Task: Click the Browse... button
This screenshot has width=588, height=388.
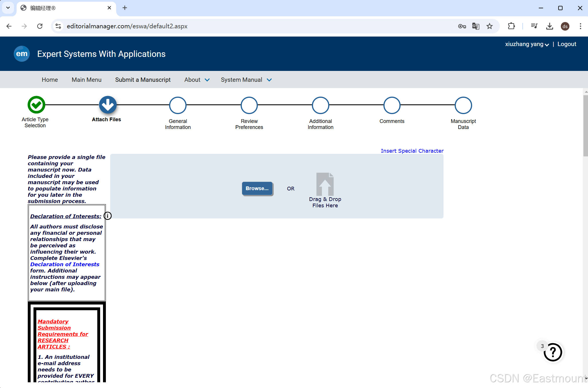Action: click(257, 188)
